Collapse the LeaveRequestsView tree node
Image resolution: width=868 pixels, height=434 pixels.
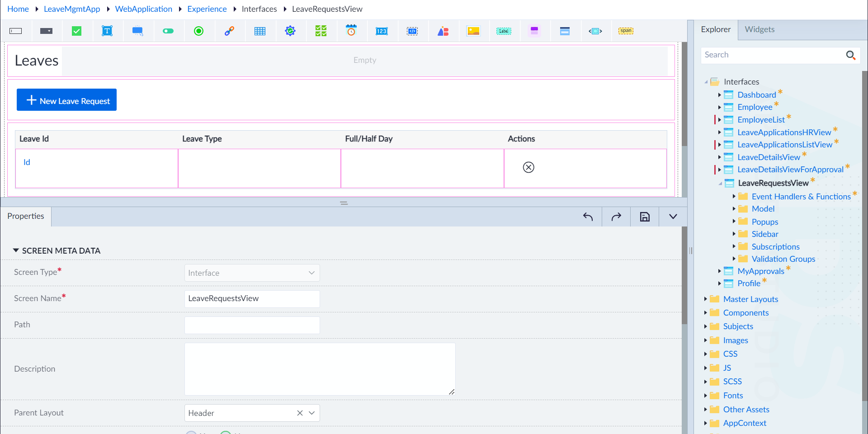pos(720,183)
